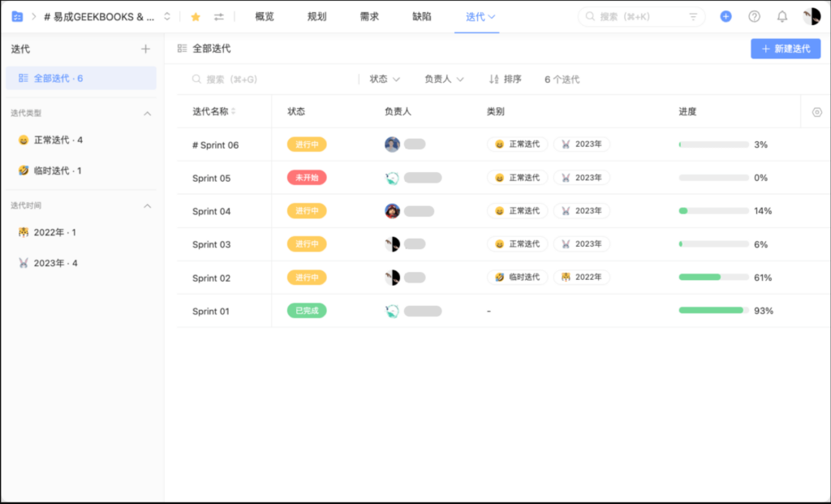Select the blue project board icon in top-left
The height and width of the screenshot is (504, 831).
[x=16, y=15]
